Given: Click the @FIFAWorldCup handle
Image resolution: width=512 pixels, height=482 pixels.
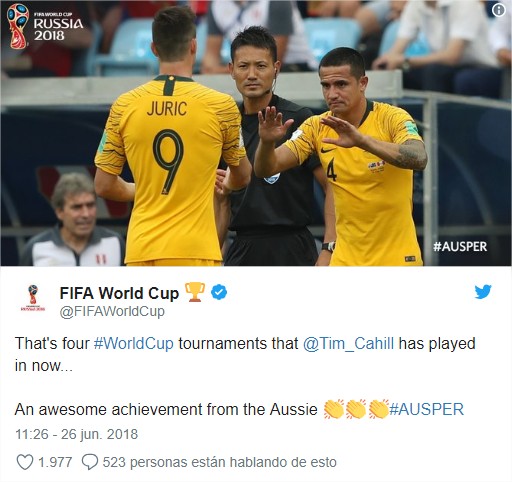Looking at the screenshot, I should click(112, 311).
